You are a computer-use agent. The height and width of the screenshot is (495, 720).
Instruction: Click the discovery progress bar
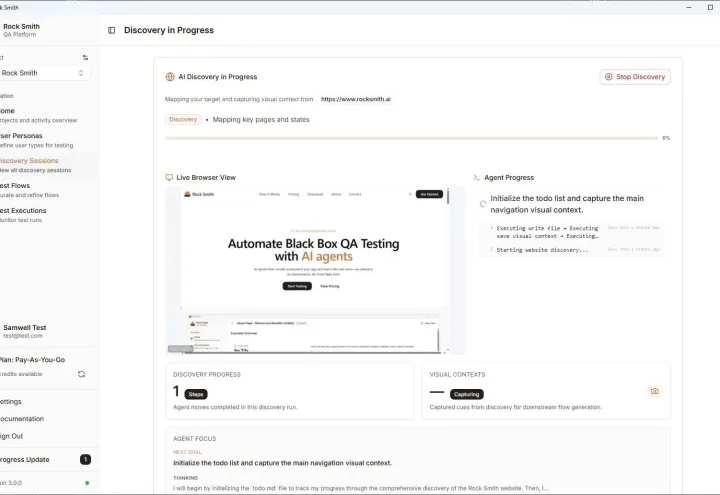[411, 138]
